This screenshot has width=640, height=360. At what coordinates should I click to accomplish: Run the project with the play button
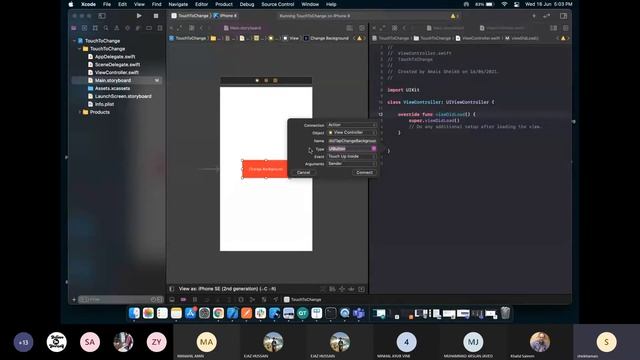[x=139, y=16]
